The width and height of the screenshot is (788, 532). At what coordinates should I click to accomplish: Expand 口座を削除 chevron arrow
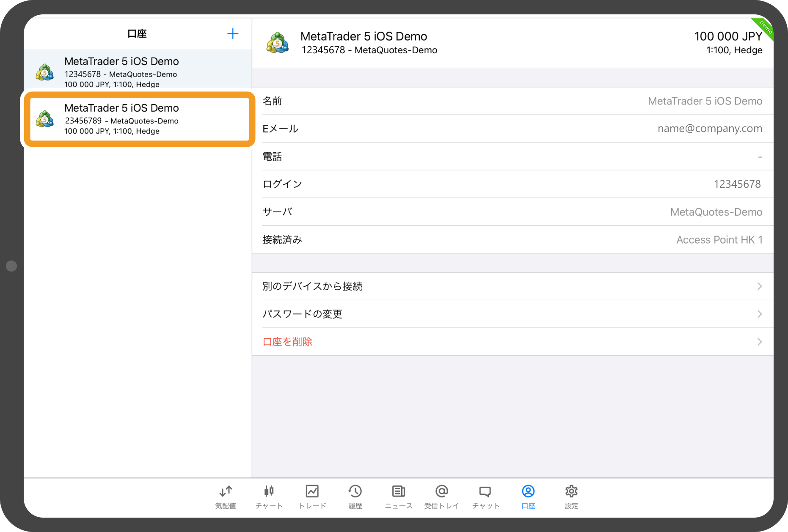click(x=759, y=342)
